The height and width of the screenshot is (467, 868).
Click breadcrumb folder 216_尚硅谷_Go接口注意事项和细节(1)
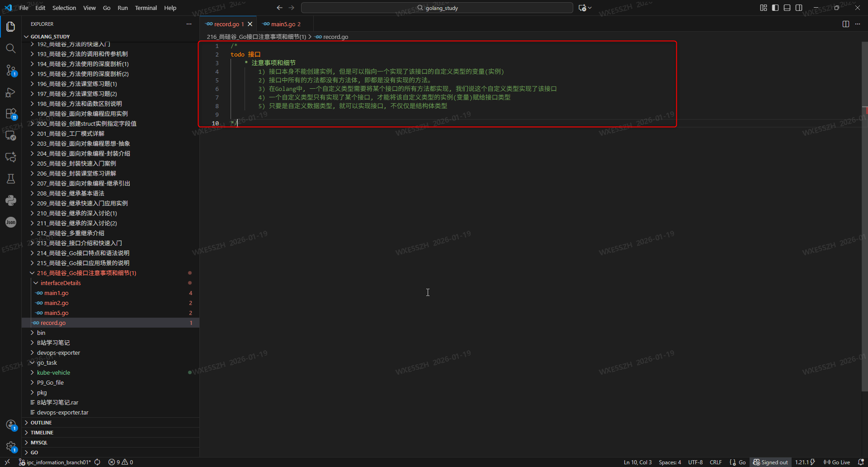[256, 37]
